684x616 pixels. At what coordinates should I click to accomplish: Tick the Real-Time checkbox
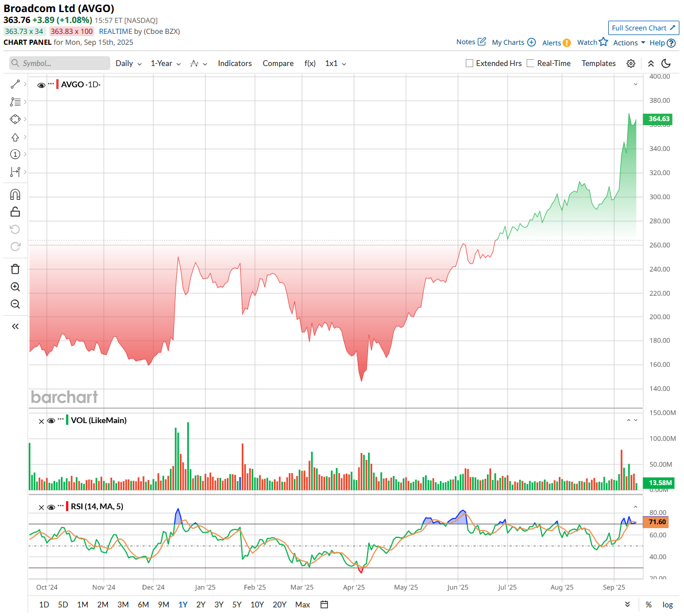click(x=531, y=64)
